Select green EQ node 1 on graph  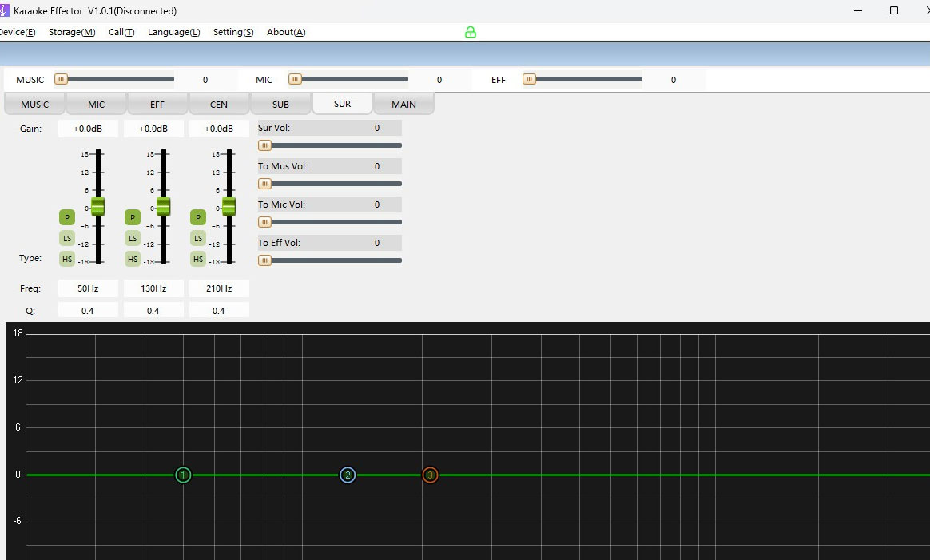tap(183, 475)
